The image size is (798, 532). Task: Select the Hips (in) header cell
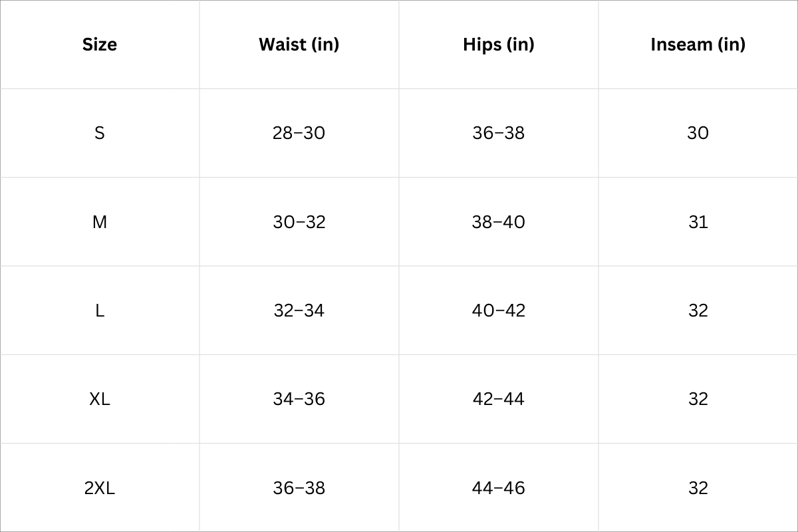coord(498,45)
